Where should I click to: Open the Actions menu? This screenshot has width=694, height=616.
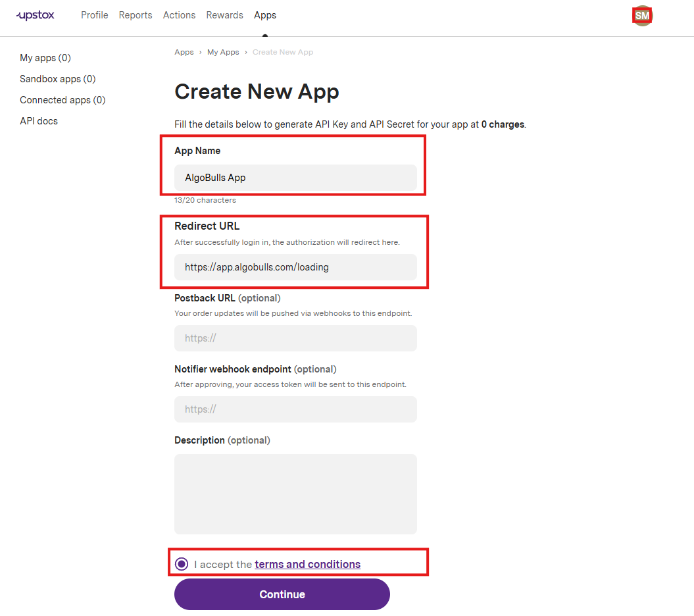pos(179,15)
